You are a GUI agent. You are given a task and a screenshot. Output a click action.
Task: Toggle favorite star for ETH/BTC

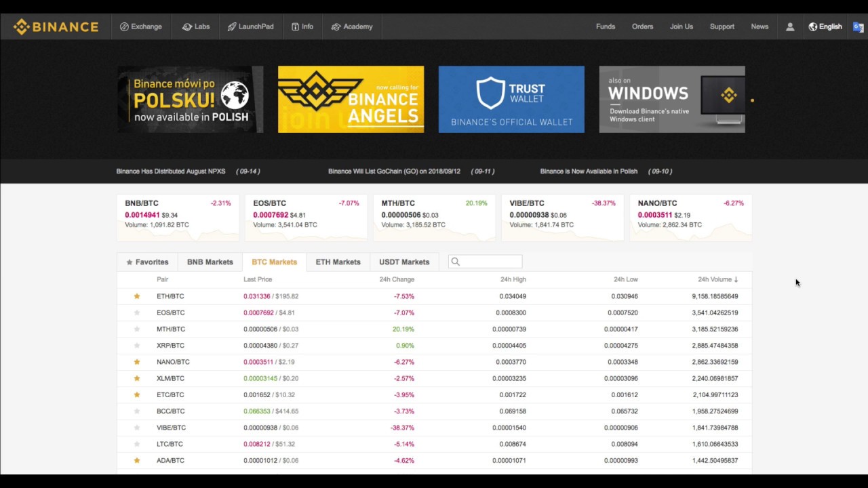tap(137, 296)
